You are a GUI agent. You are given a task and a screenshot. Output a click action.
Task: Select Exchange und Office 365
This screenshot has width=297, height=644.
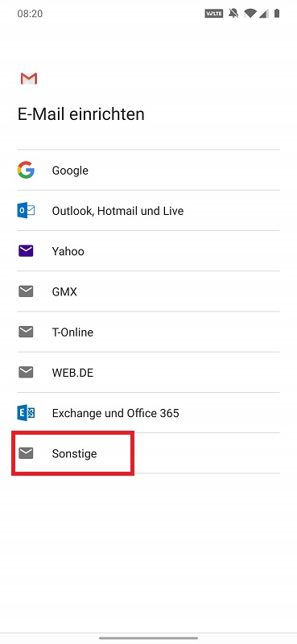(x=148, y=412)
